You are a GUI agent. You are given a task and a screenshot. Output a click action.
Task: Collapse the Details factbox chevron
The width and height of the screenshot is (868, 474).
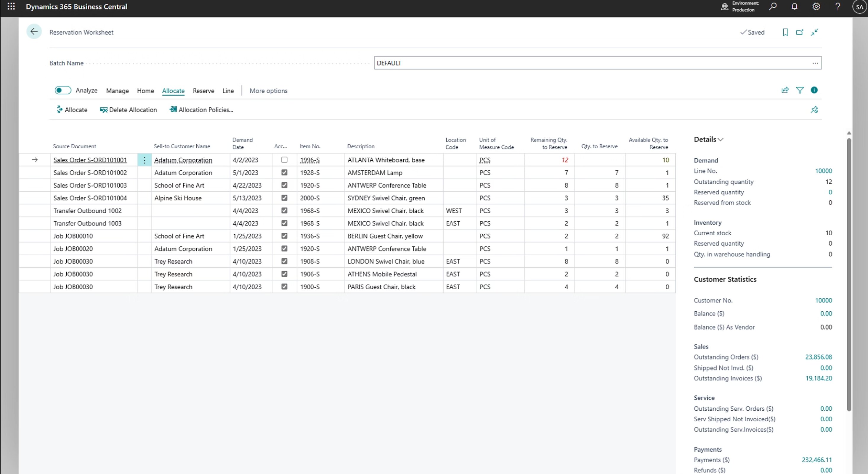tap(721, 140)
